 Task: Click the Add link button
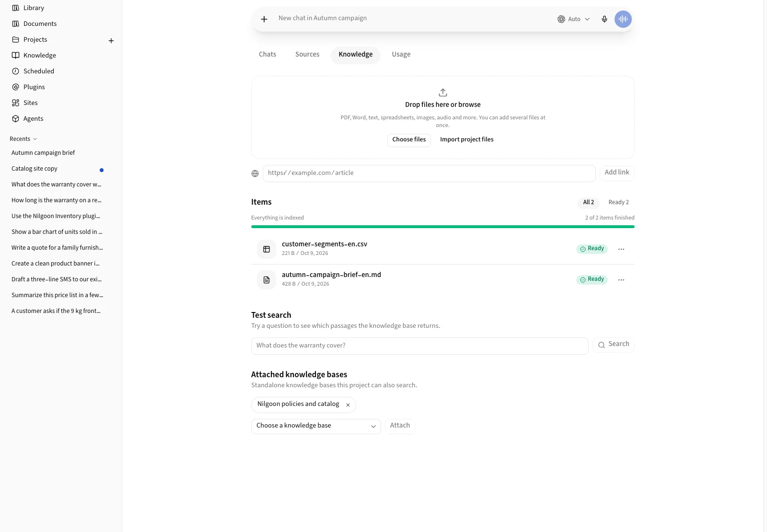click(x=617, y=173)
